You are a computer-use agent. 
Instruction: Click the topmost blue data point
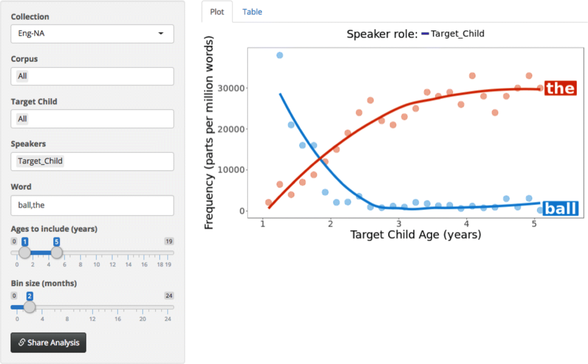point(279,55)
